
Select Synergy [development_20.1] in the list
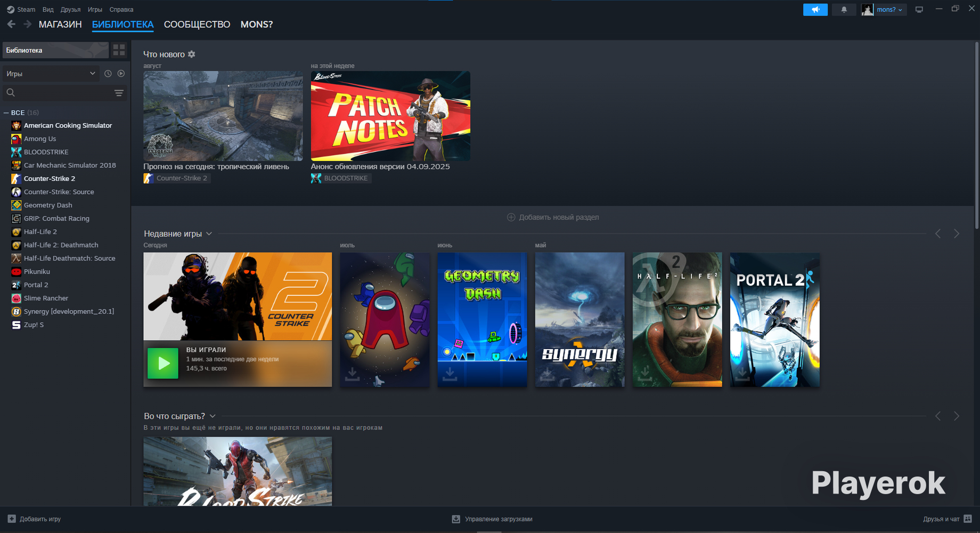click(x=69, y=312)
